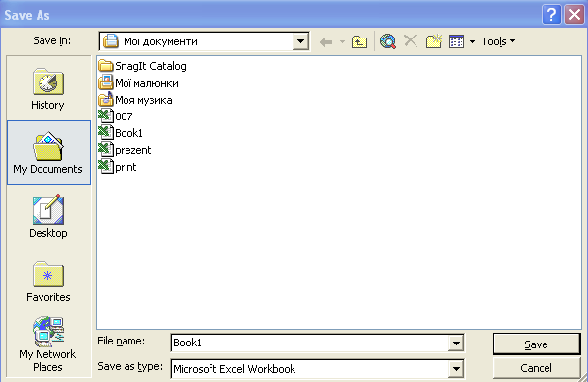
Task: Select the SnagIt Catalog folder icon
Action: tap(106, 66)
